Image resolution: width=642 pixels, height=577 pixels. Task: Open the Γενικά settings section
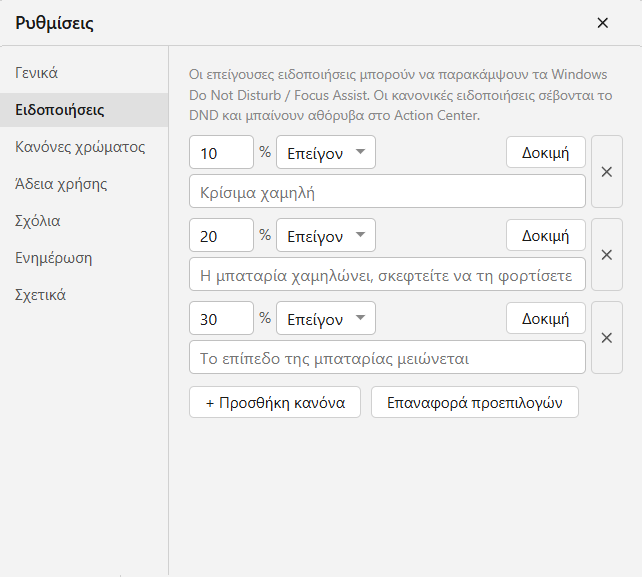(x=84, y=73)
